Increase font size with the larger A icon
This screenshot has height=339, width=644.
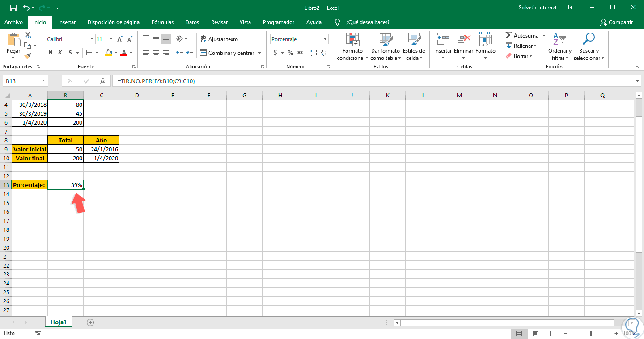coord(120,39)
